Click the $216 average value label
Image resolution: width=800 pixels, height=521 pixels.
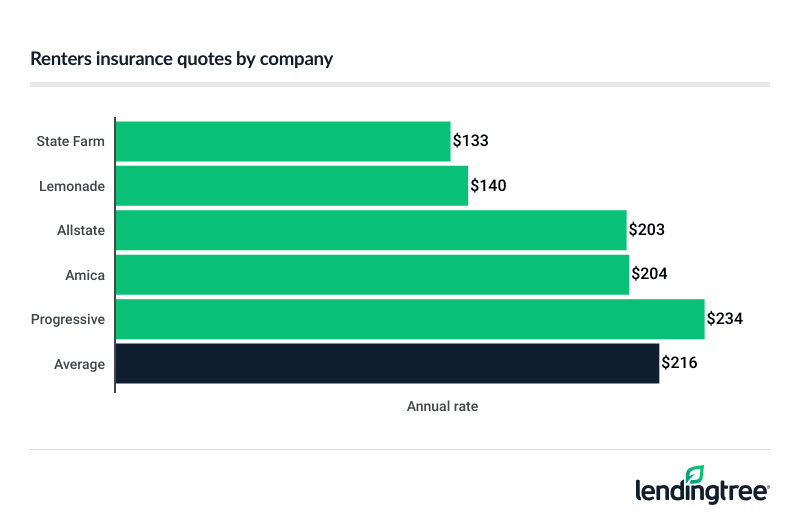(x=679, y=363)
